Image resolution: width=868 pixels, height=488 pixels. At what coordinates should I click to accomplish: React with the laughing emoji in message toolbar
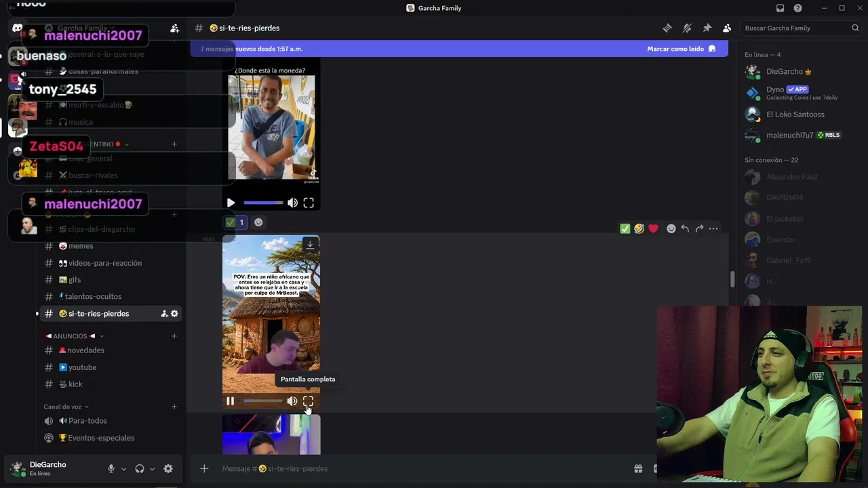pyautogui.click(x=639, y=228)
